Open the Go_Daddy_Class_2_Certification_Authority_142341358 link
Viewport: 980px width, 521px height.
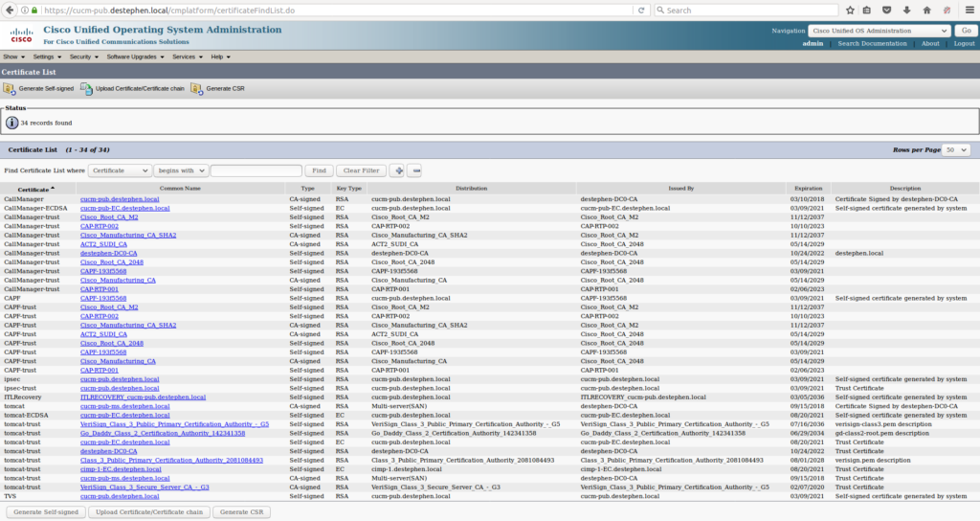coord(163,433)
